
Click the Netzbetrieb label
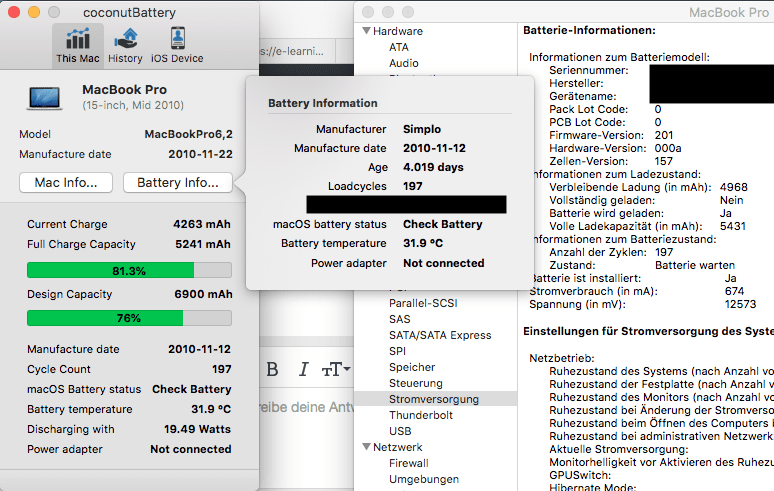(x=562, y=358)
